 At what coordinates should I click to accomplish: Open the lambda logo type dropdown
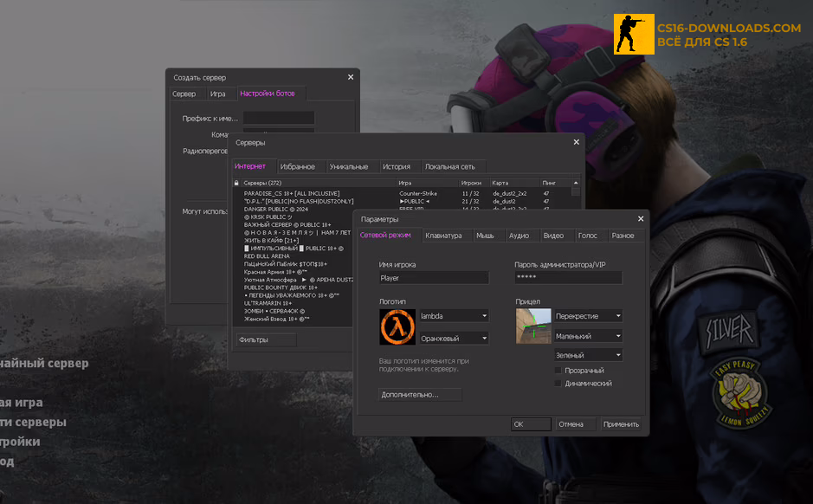[x=454, y=316]
